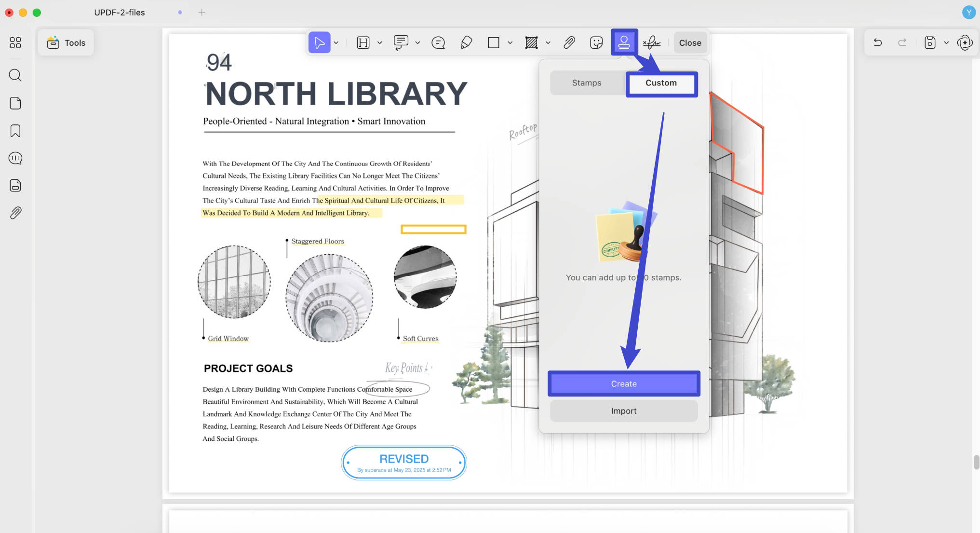Select the pencil drawing tool
Screen dimensions: 980x533
pos(466,42)
